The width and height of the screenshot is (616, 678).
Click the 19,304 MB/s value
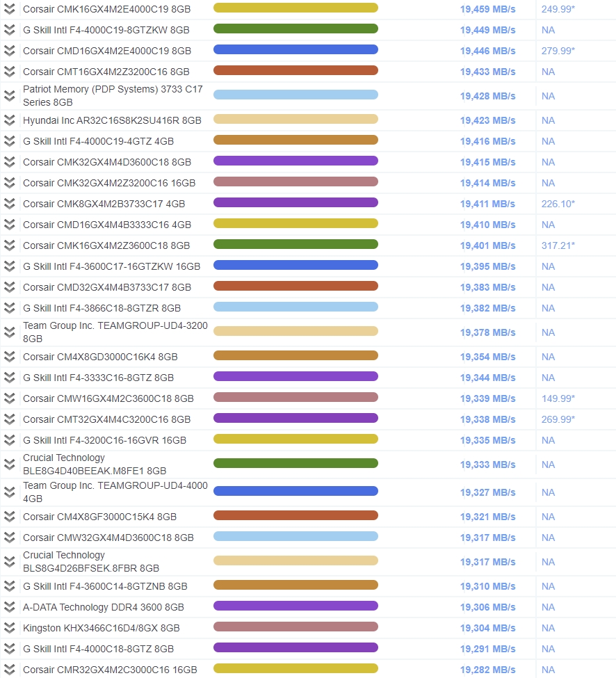487,628
